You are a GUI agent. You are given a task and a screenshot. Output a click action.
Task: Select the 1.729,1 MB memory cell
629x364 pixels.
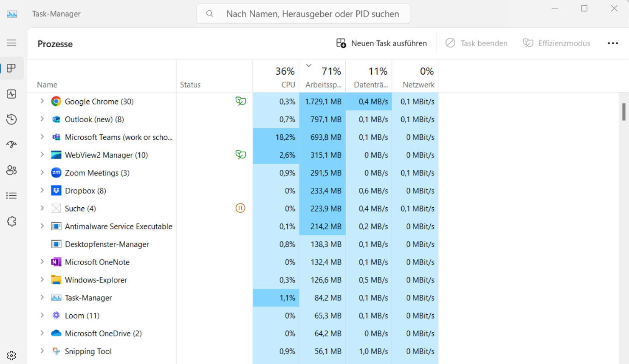[322, 102]
